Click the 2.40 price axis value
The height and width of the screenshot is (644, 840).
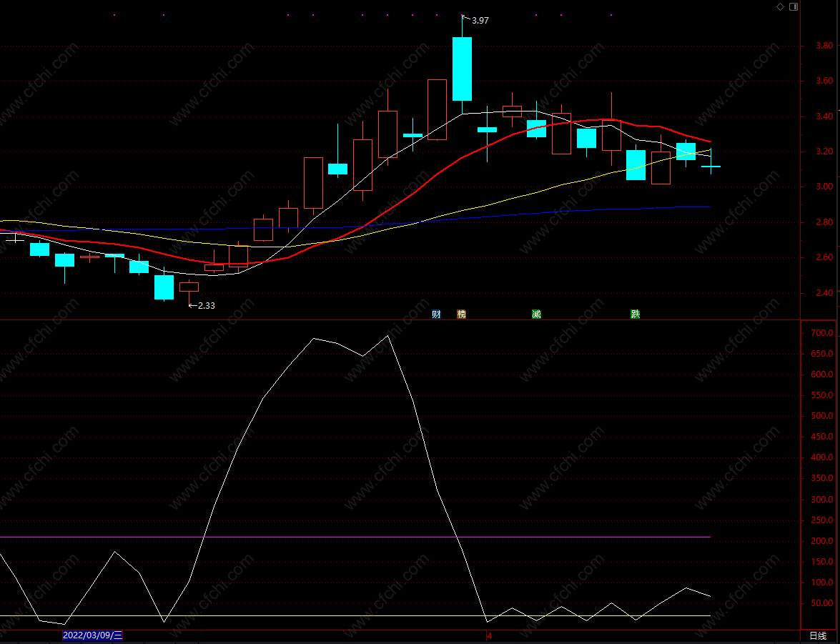(x=824, y=292)
